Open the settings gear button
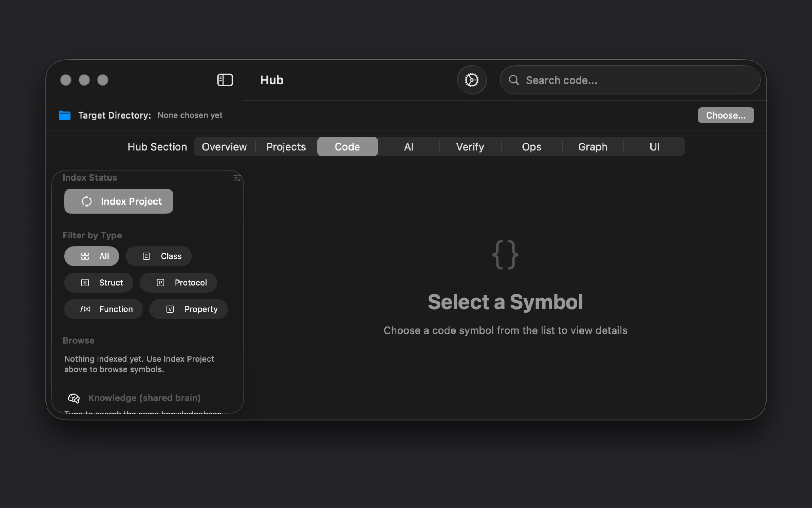The width and height of the screenshot is (812, 508). point(471,80)
